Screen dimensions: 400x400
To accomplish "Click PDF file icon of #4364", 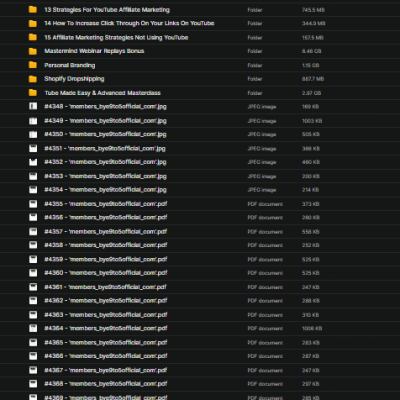I will pos(33,328).
